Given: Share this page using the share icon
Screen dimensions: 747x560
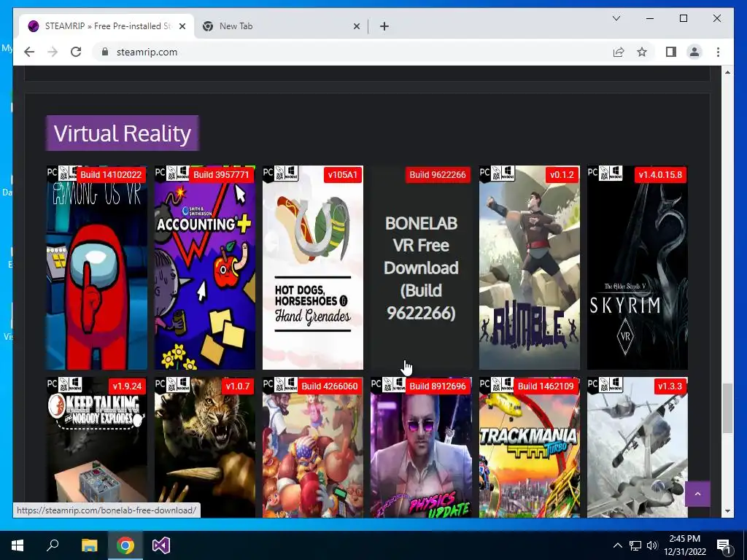Looking at the screenshot, I should pyautogui.click(x=619, y=52).
